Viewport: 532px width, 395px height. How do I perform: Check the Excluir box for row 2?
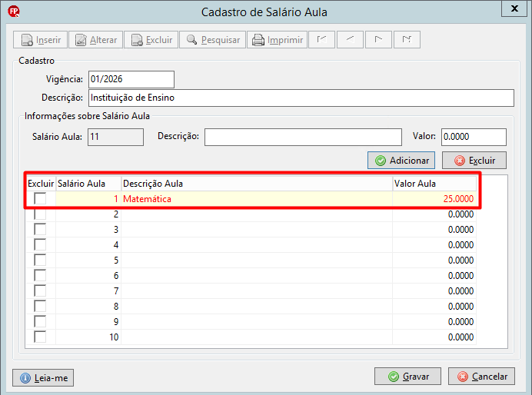point(40,214)
